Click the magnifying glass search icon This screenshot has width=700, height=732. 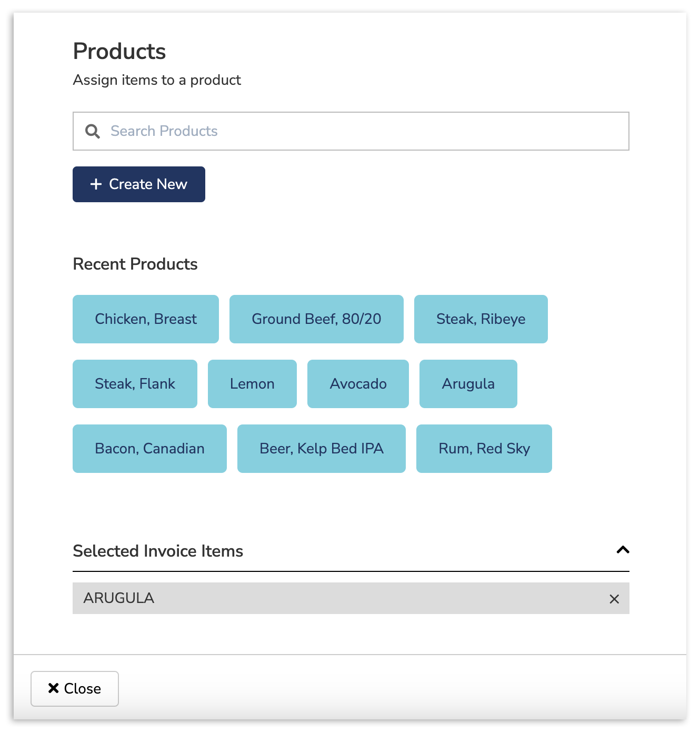[x=93, y=131]
